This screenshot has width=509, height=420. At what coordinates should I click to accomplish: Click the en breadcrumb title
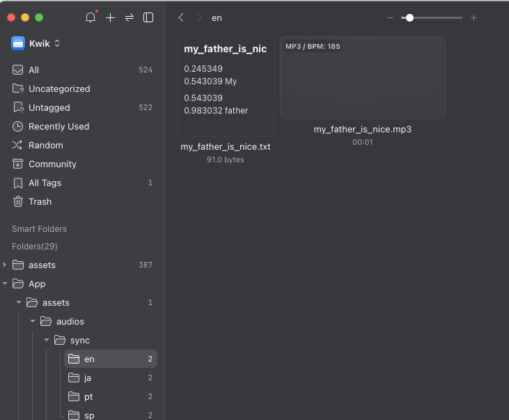click(217, 18)
